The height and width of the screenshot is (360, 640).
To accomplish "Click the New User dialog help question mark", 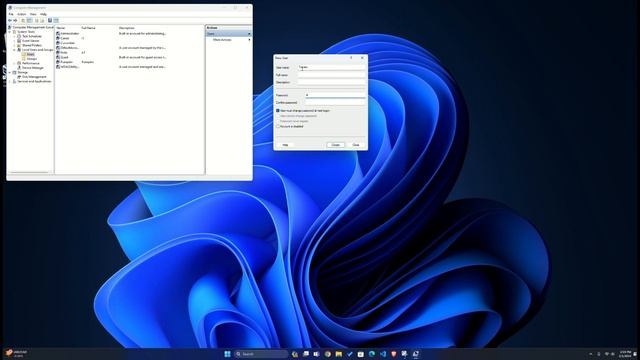I will [x=351, y=58].
